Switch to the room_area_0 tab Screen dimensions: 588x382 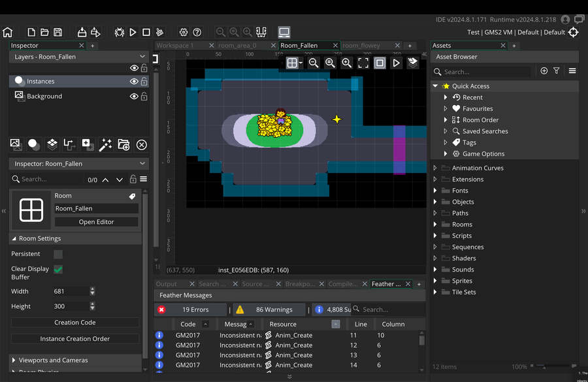tap(237, 45)
